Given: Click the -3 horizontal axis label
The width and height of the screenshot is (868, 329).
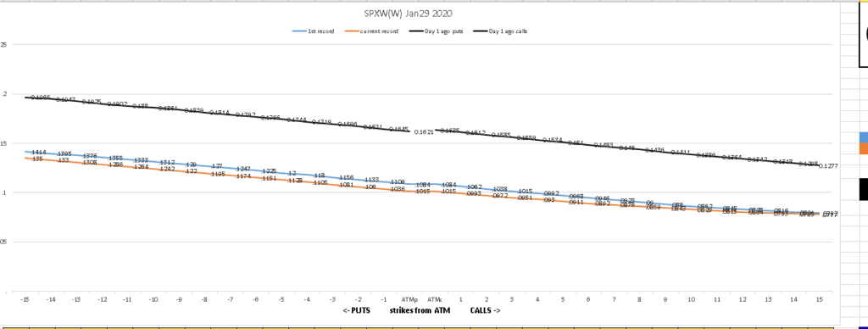Looking at the screenshot, I should [332, 299].
